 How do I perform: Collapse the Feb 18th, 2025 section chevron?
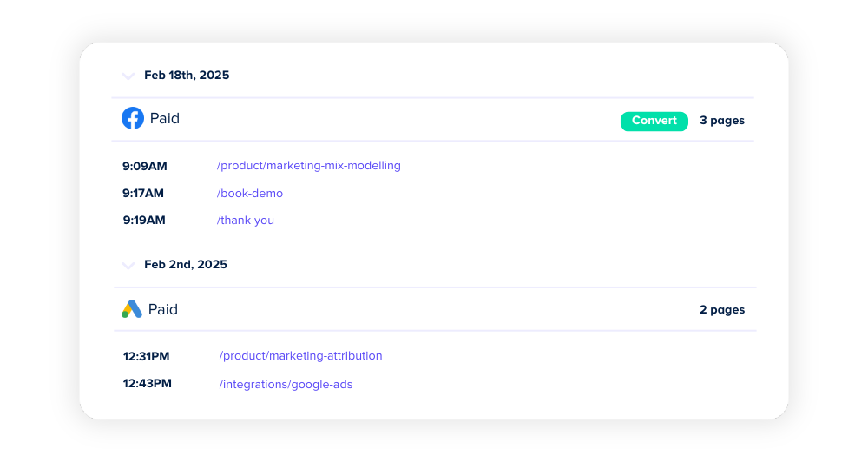tap(128, 76)
